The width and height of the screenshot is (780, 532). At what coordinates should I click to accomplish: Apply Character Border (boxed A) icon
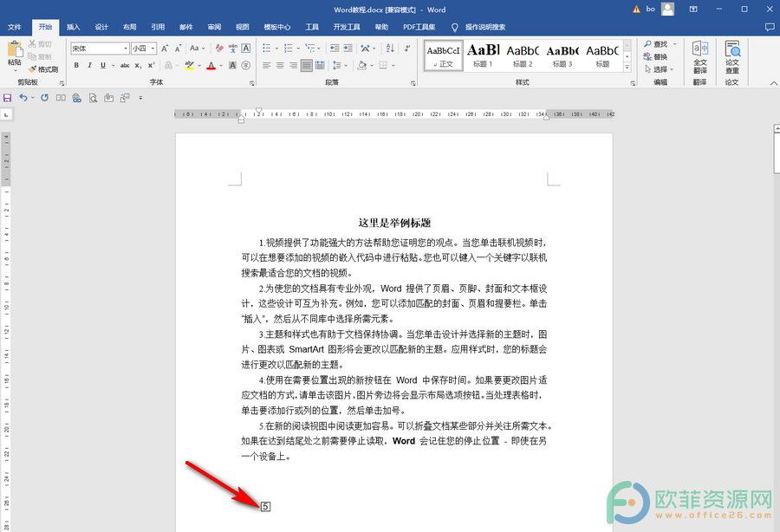tap(246, 49)
